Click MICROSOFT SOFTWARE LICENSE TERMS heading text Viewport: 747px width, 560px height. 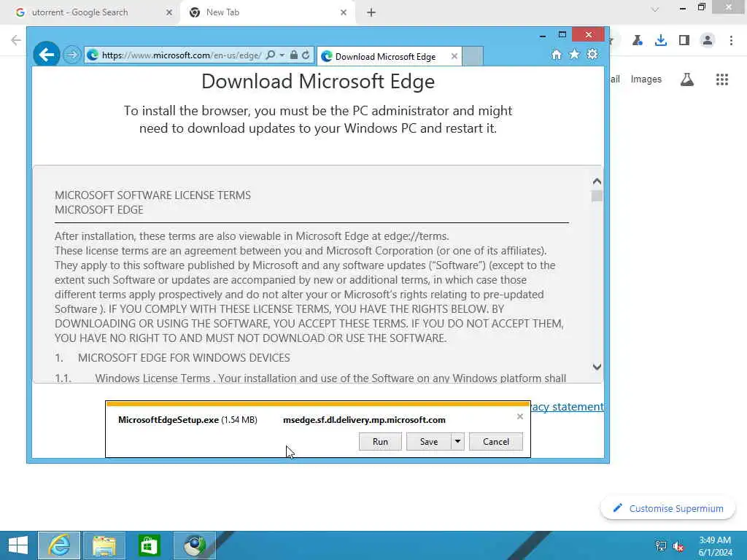click(152, 195)
